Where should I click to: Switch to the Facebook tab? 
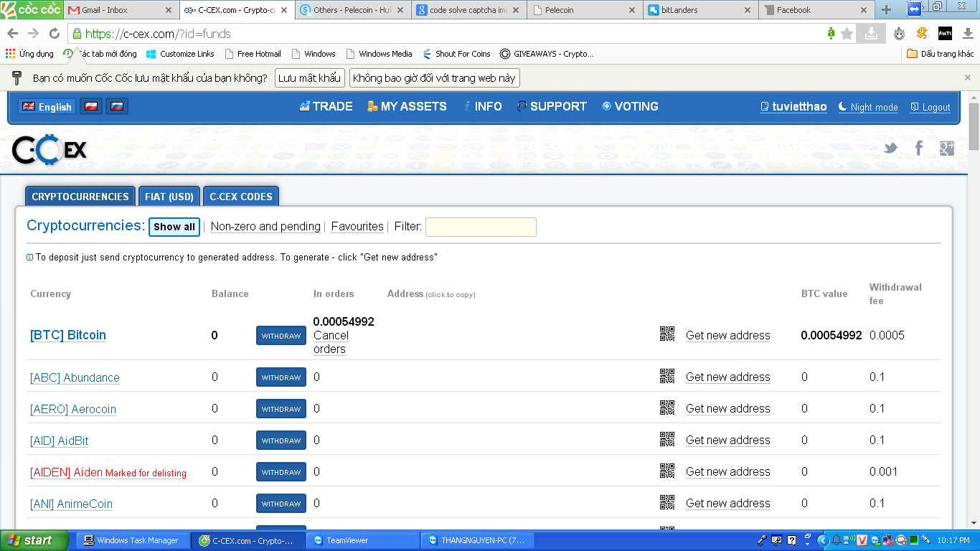(x=816, y=10)
